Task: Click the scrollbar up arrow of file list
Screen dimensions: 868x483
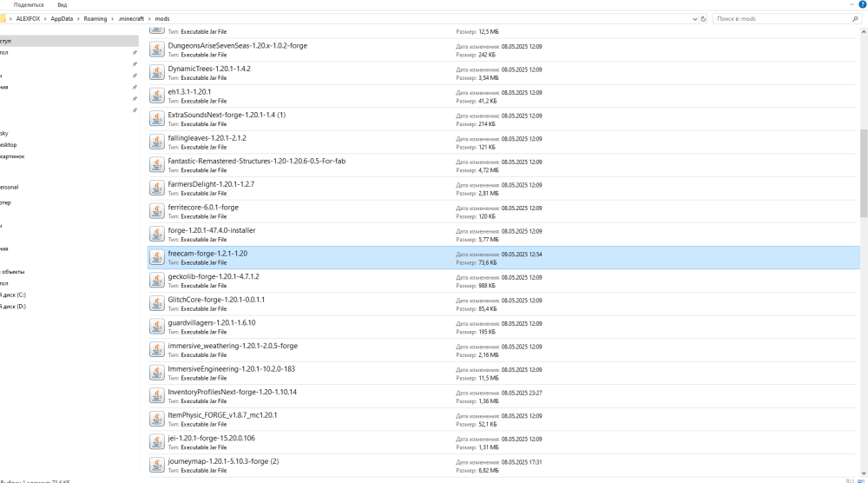Action: click(864, 31)
